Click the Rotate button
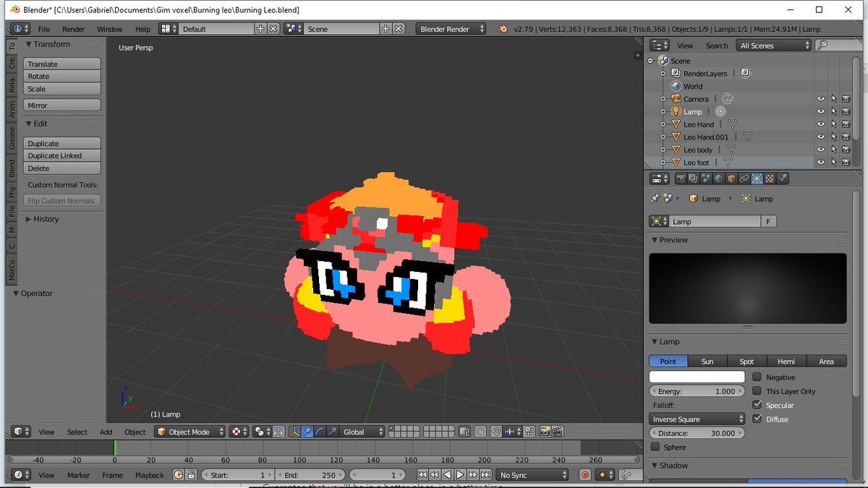The height and width of the screenshot is (488, 868). pyautogui.click(x=62, y=77)
